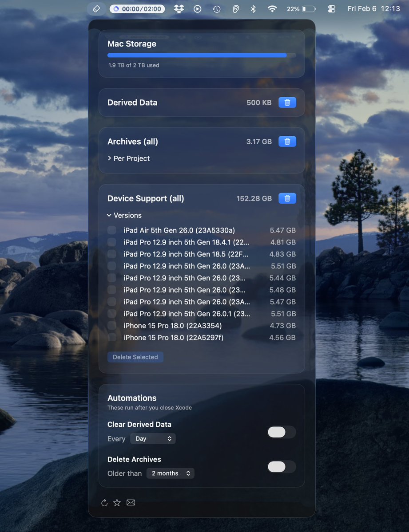The width and height of the screenshot is (409, 532).
Task: Click the star icon to rate the app
Action: click(117, 502)
